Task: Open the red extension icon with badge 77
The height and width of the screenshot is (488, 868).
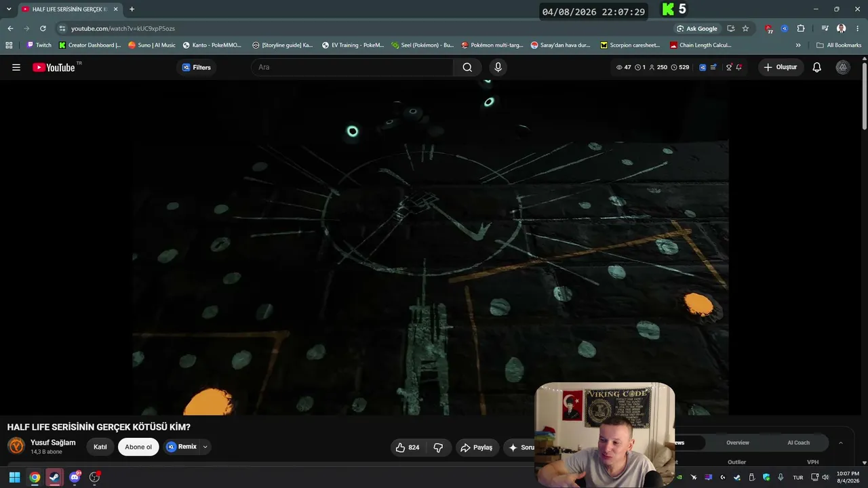Action: click(768, 28)
